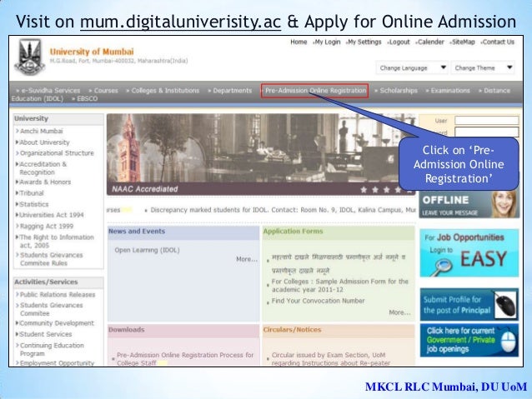Open the Hindi application form link
Screen dimensions: 532x399
[339, 264]
